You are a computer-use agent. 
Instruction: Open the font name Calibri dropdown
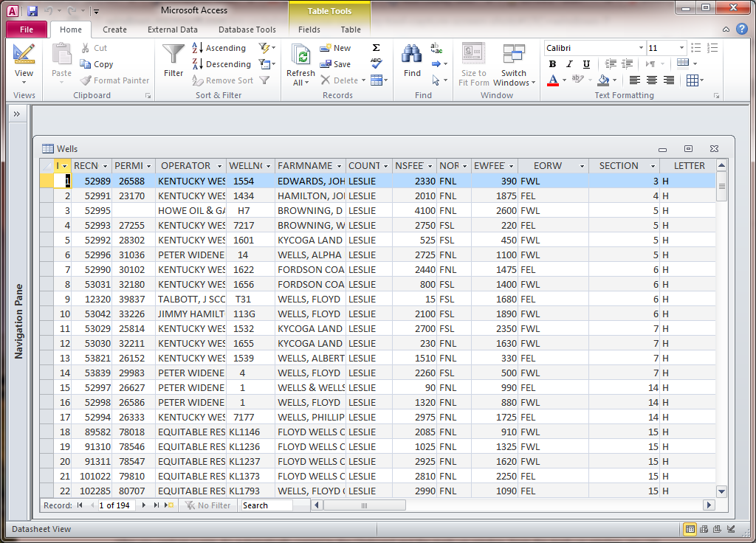[x=641, y=48]
